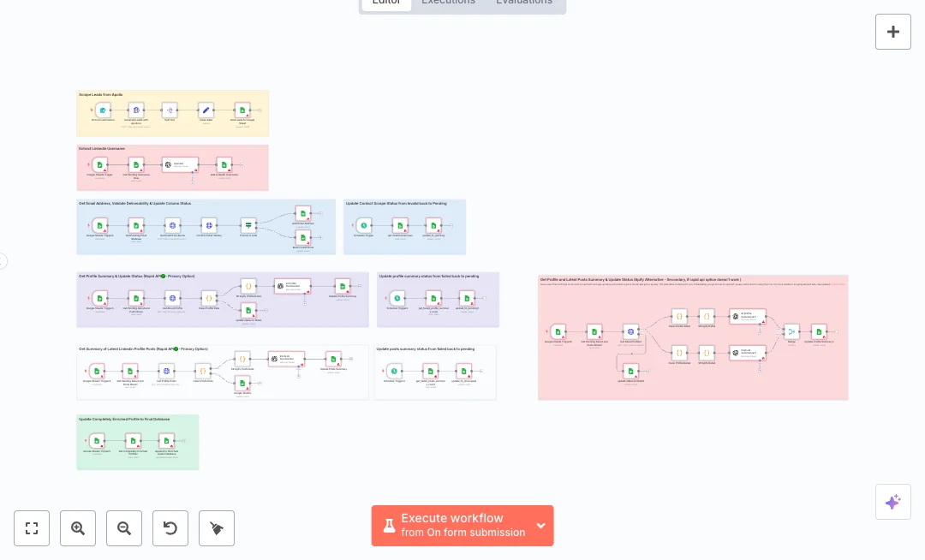The image size is (925, 560).
Task: Switch to the Executions tab
Action: pyautogui.click(x=448, y=3)
